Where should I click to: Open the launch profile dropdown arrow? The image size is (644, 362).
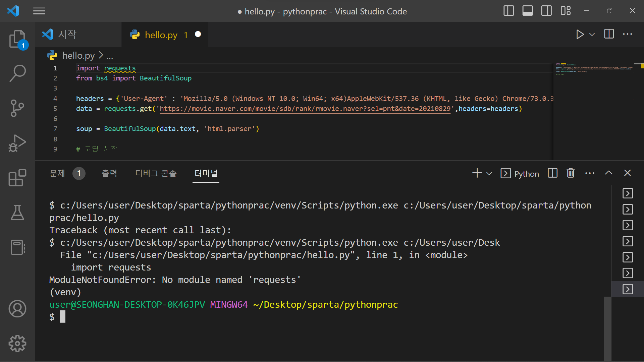click(489, 174)
